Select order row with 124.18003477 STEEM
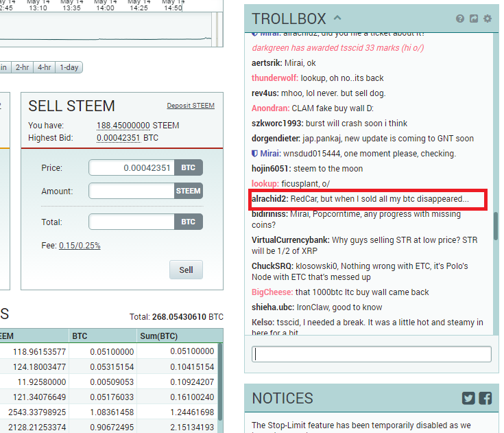 click(x=108, y=366)
